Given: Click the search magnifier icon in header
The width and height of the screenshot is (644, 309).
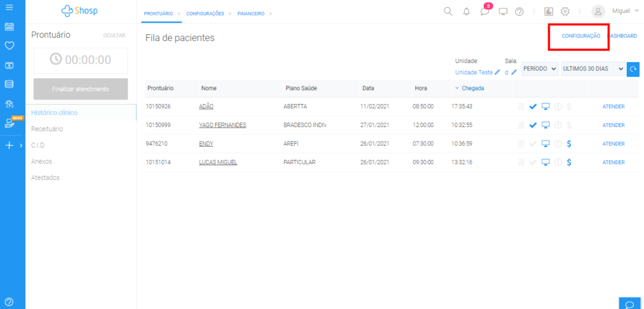Looking at the screenshot, I should [x=448, y=11].
